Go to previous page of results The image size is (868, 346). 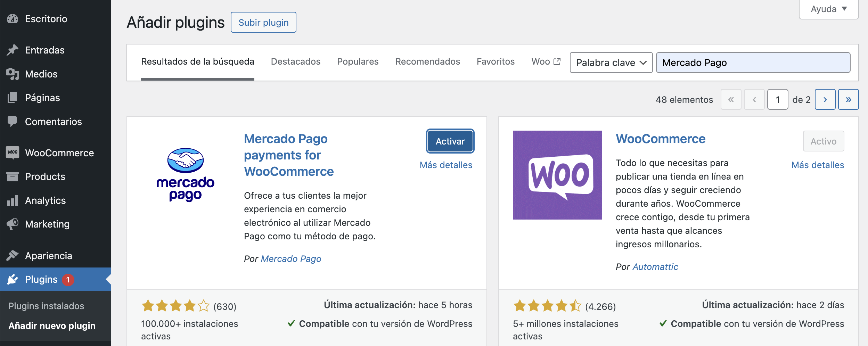point(754,100)
